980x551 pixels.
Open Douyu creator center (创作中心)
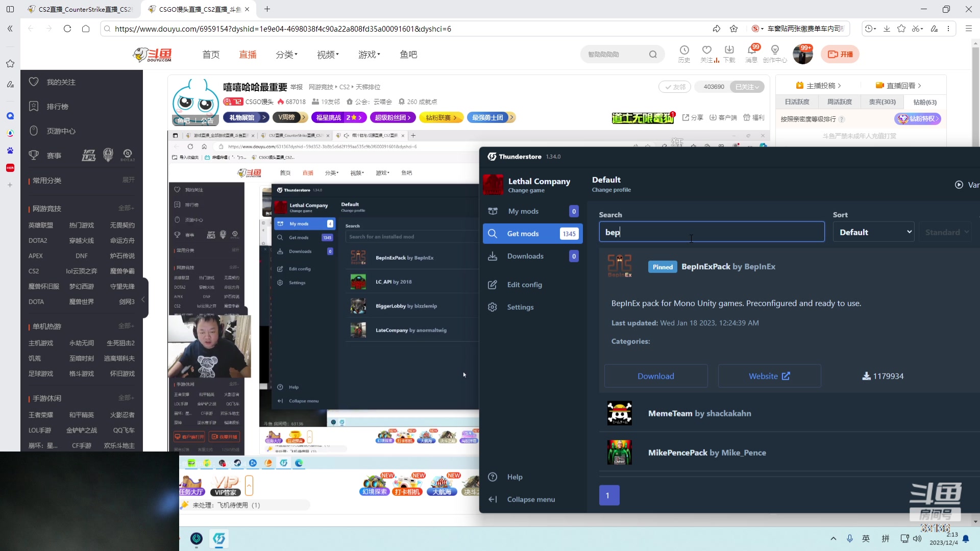click(775, 54)
